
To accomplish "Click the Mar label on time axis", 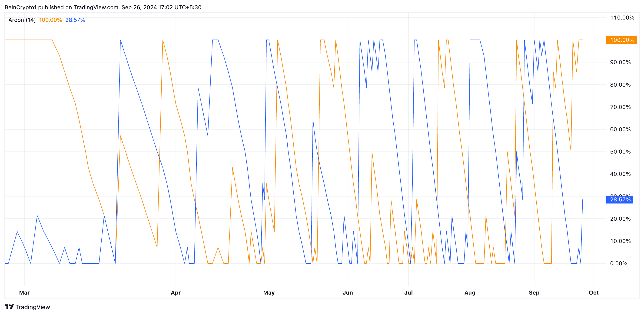I will (24, 292).
